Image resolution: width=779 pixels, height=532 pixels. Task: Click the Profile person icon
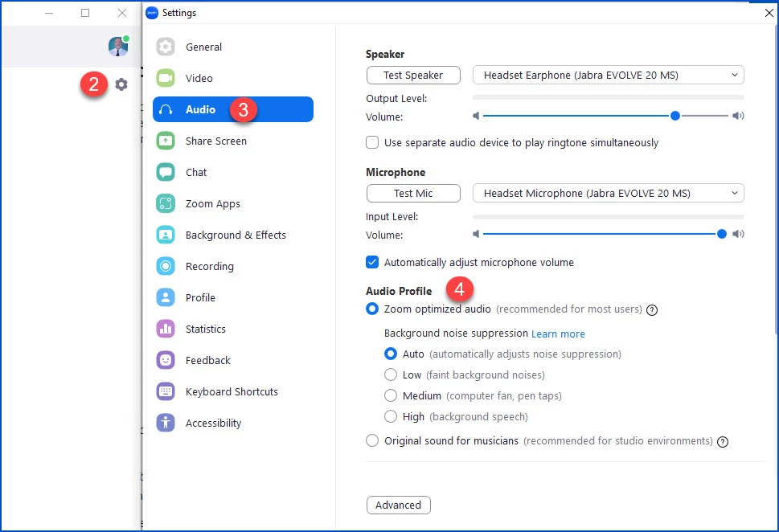[166, 297]
